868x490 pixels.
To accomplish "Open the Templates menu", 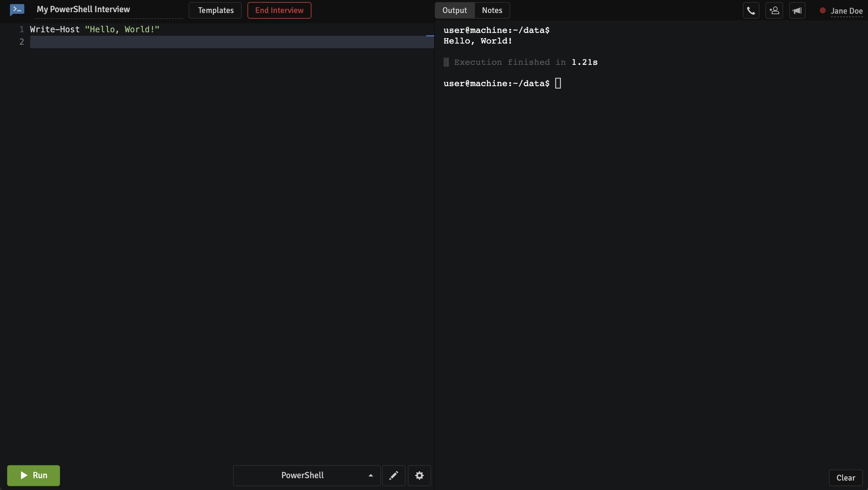I will tap(215, 10).
